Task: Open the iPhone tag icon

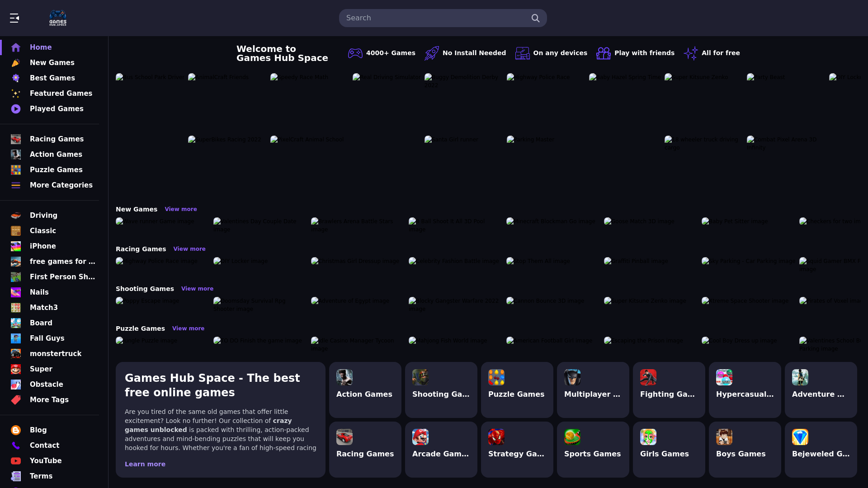Action: click(x=16, y=246)
